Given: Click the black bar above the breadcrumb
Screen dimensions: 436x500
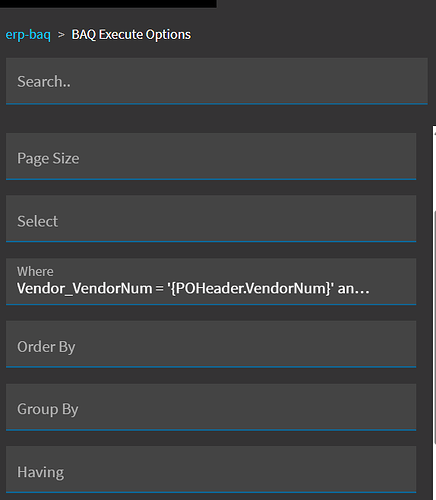Looking at the screenshot, I should (108, 4).
